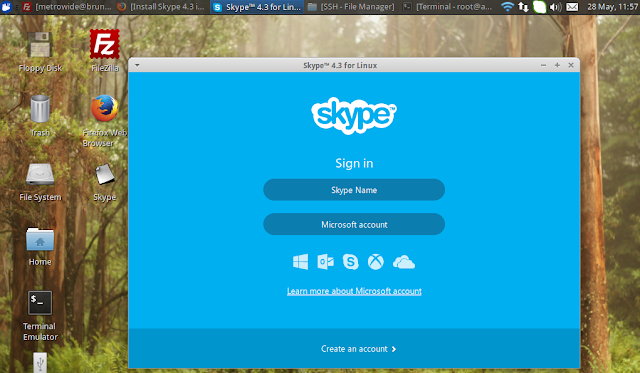Image resolution: width=640 pixels, height=373 pixels.
Task: Sign in with Skype Name
Action: [x=354, y=190]
